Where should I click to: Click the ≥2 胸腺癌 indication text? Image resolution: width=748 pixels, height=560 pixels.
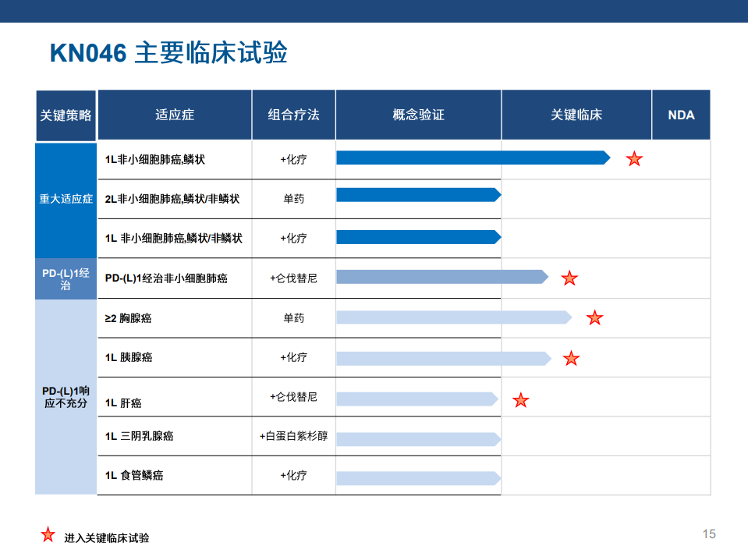pos(129,318)
